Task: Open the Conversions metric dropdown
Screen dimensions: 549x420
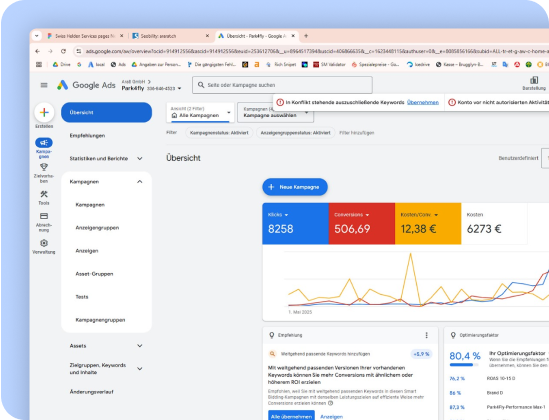Action: pyautogui.click(x=367, y=215)
